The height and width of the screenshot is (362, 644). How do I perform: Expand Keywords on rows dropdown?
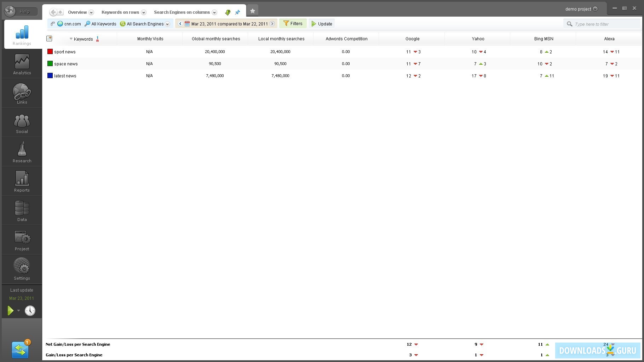143,12
